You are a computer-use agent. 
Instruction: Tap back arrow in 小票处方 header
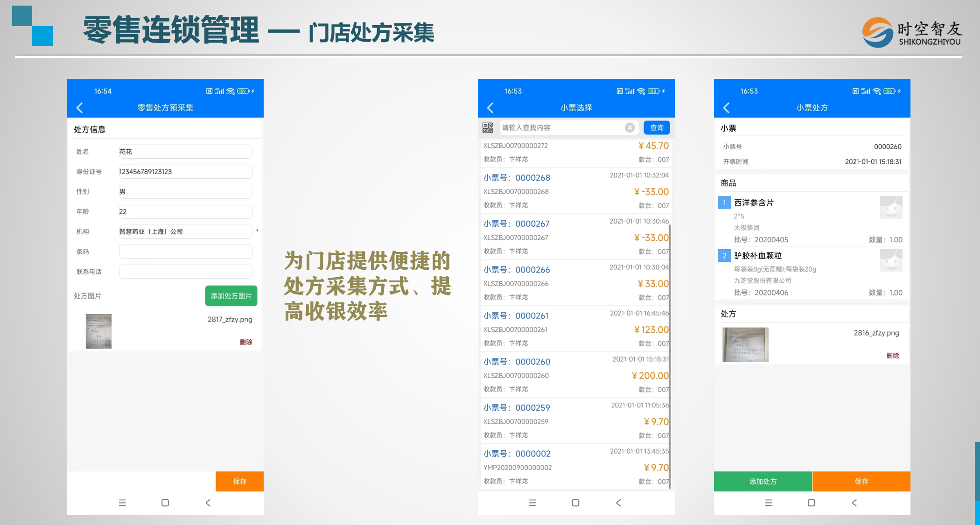(x=726, y=108)
